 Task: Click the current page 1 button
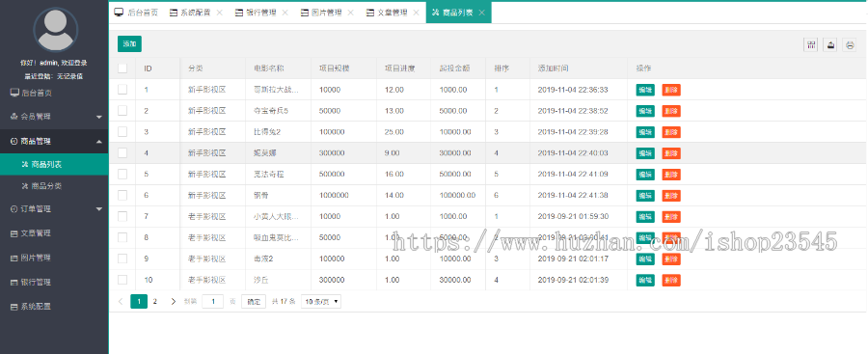tap(139, 301)
